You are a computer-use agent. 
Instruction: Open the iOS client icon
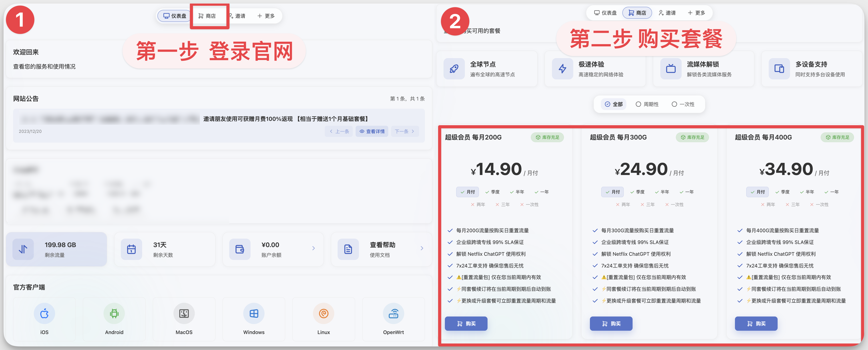[x=44, y=313]
